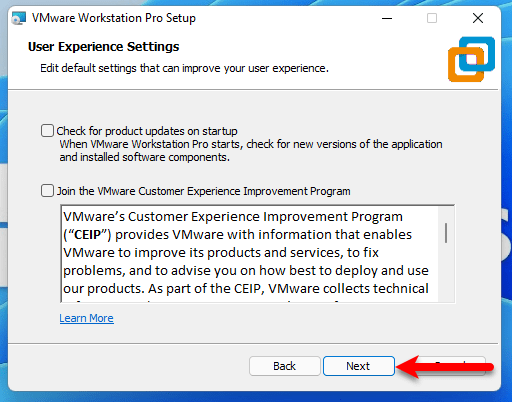This screenshot has height=402, width=512.
Task: Continue the installation with Next
Action: click(359, 366)
